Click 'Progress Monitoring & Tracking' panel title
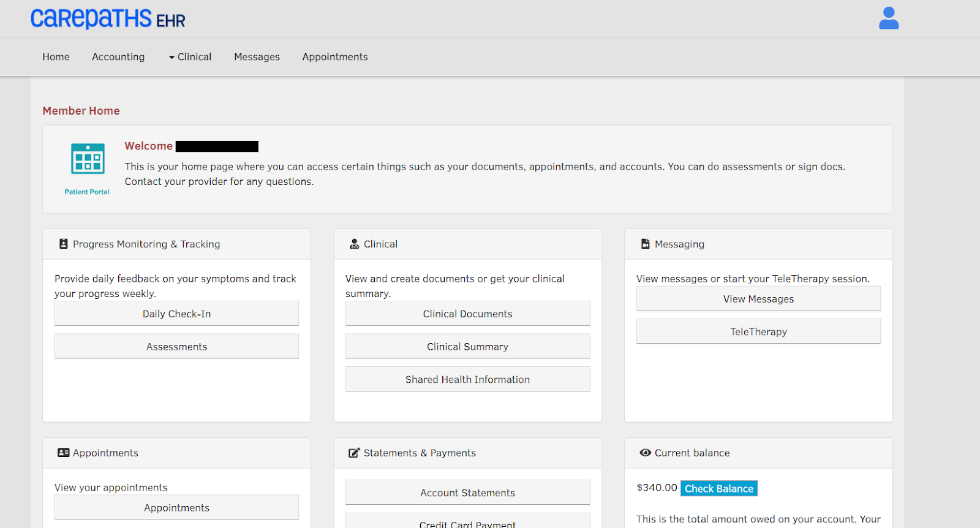 146,244
